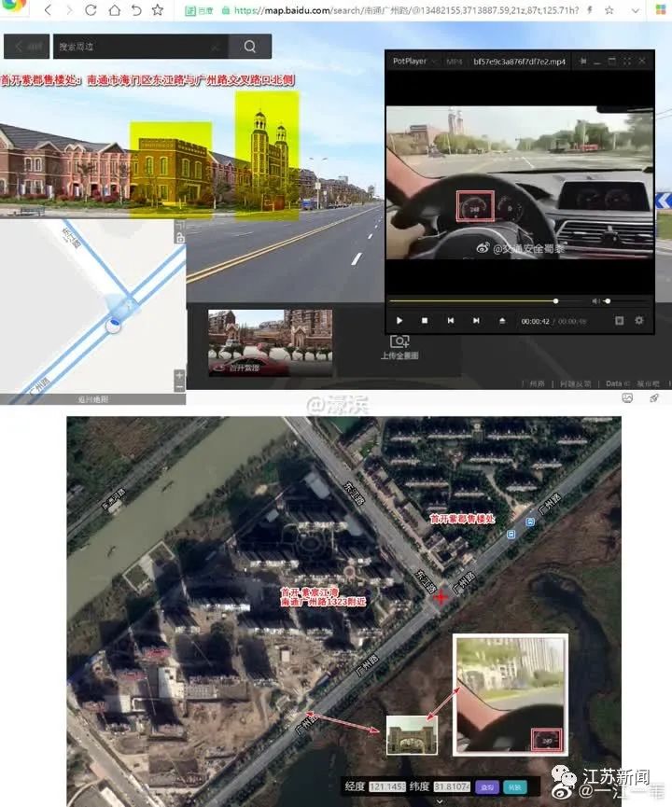
Task: Click the 返回地图 bar below the mini map
Action: (x=92, y=399)
